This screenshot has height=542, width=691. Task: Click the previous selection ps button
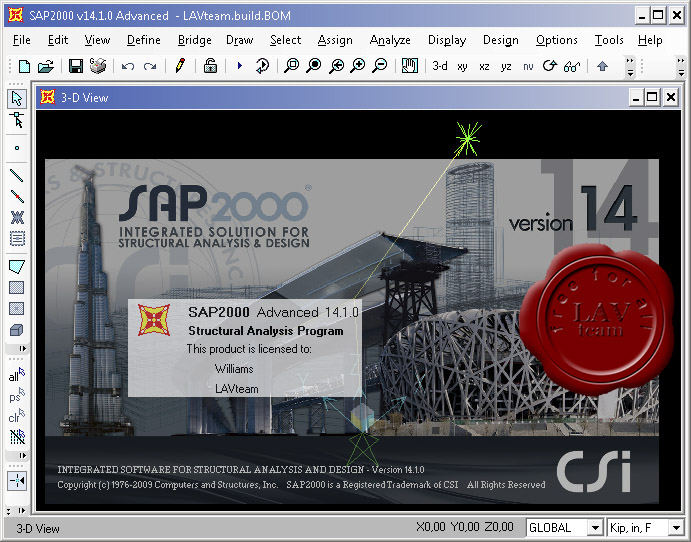(17, 395)
